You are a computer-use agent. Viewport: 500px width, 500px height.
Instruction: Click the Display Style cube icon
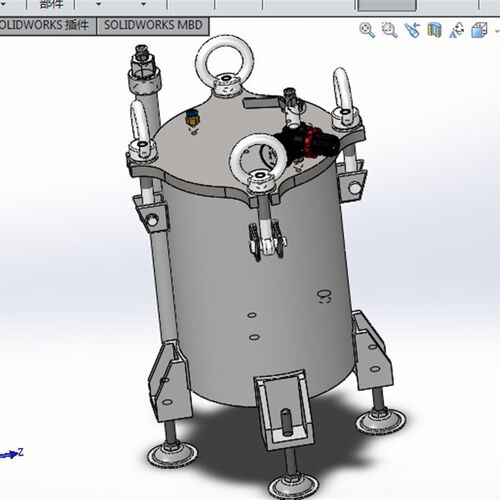(x=479, y=30)
